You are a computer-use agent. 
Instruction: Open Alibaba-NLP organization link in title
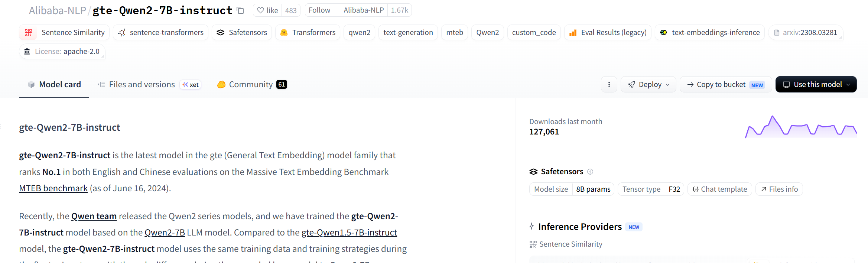[58, 10]
